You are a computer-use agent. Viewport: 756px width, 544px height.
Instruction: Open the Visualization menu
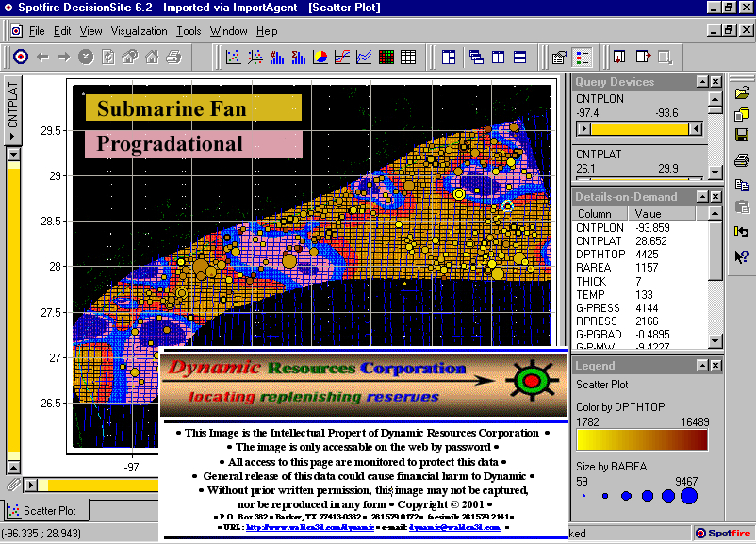(139, 31)
